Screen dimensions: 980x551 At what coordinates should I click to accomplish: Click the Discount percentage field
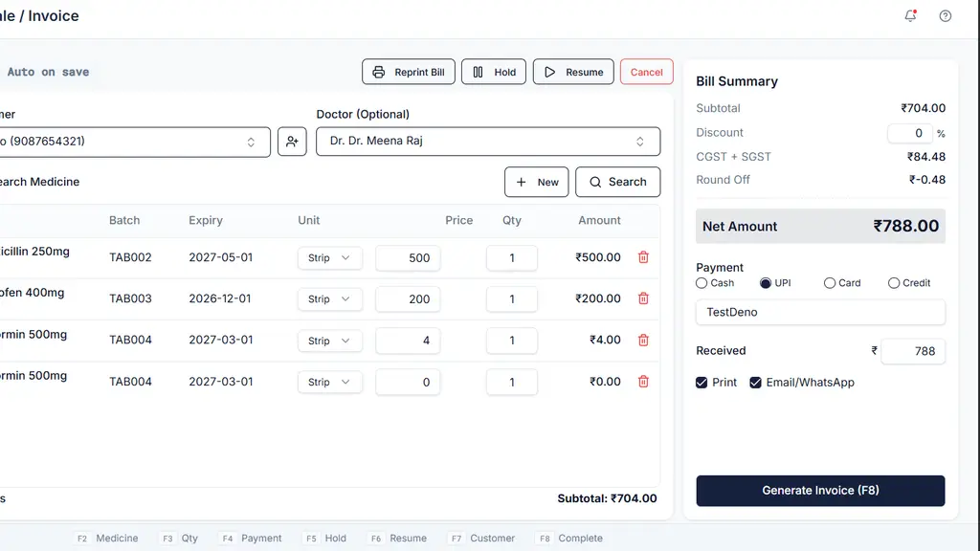coord(910,133)
